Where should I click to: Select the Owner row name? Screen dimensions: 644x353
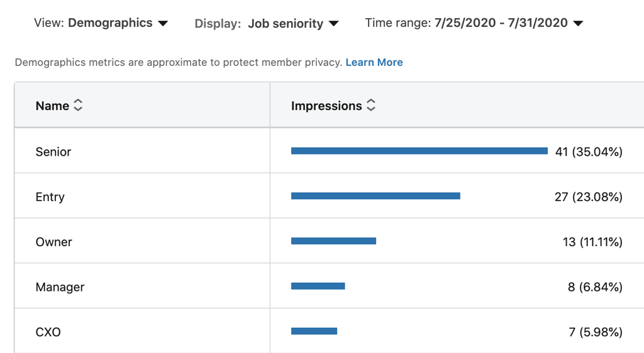54,242
